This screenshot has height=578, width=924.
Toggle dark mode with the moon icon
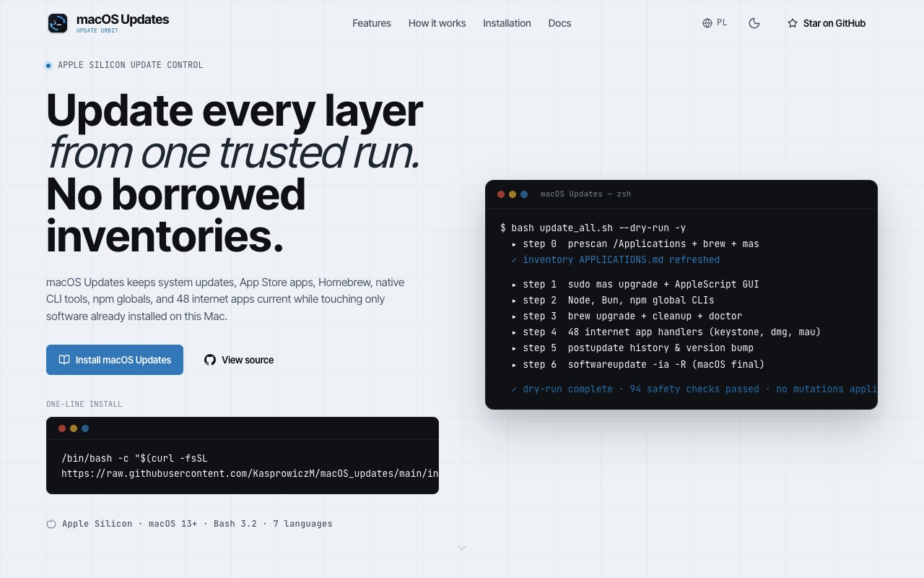coord(754,23)
